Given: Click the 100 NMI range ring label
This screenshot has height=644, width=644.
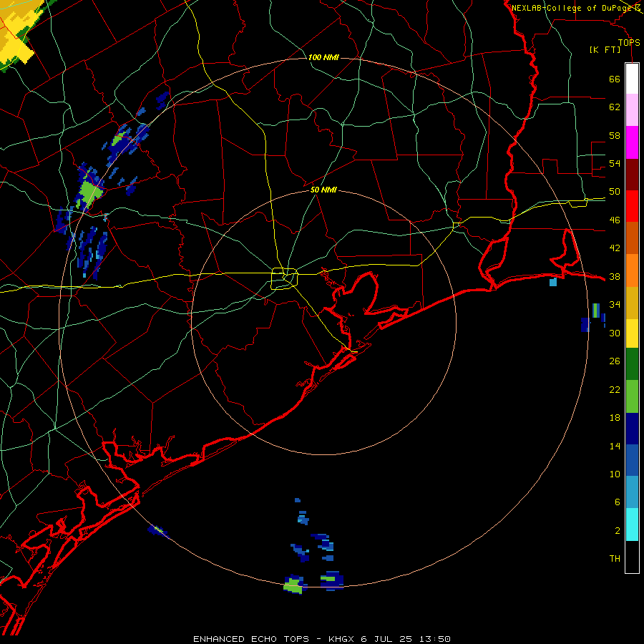Looking at the screenshot, I should tap(323, 57).
